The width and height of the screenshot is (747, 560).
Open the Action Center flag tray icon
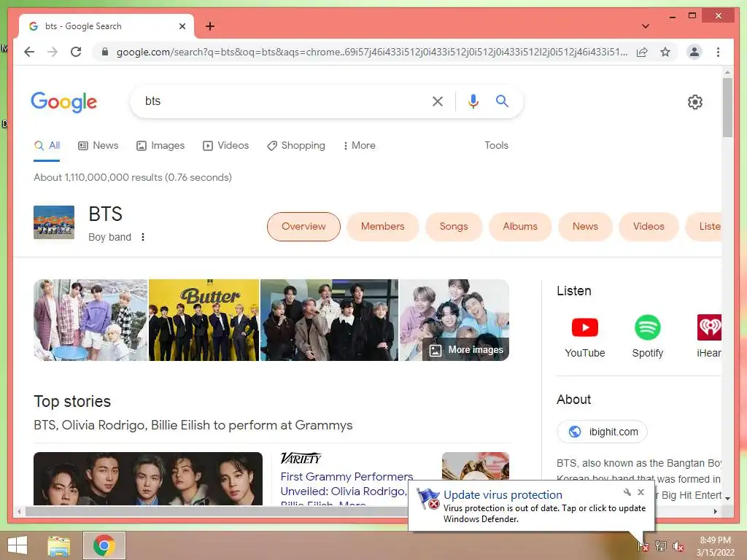(643, 546)
